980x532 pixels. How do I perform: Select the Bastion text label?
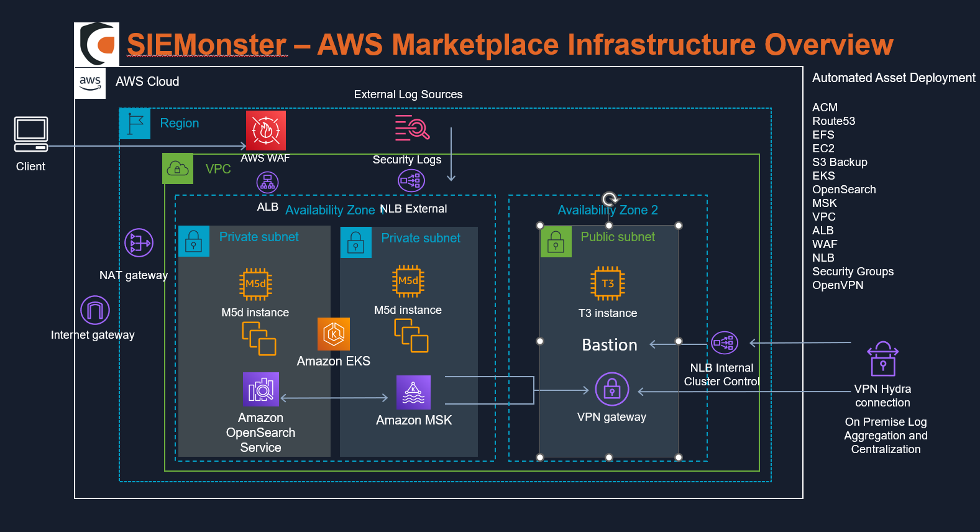[x=609, y=345]
